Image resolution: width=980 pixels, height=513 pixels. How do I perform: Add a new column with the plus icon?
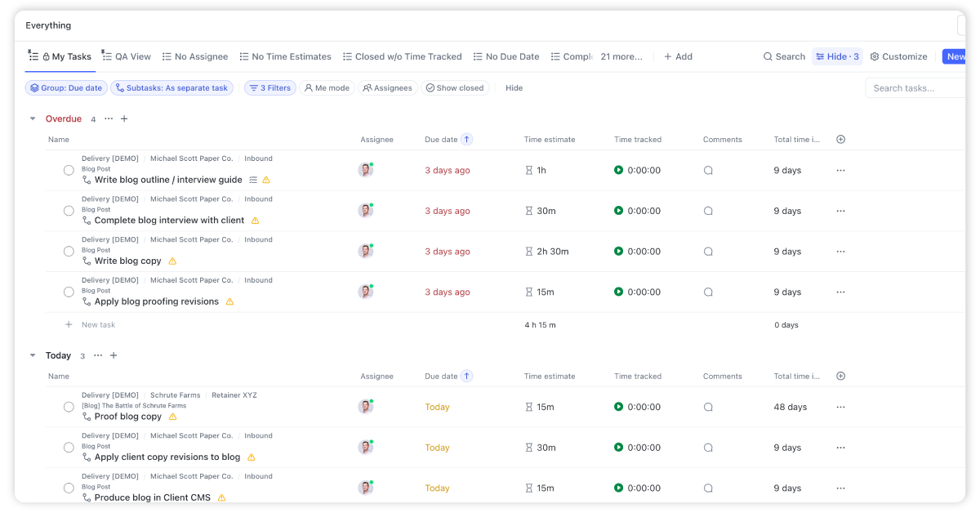coord(840,139)
